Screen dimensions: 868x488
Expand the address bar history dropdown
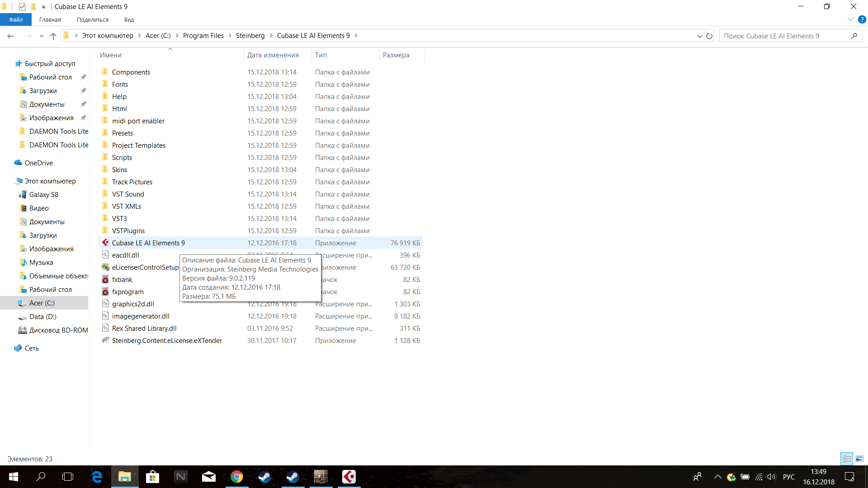[699, 36]
